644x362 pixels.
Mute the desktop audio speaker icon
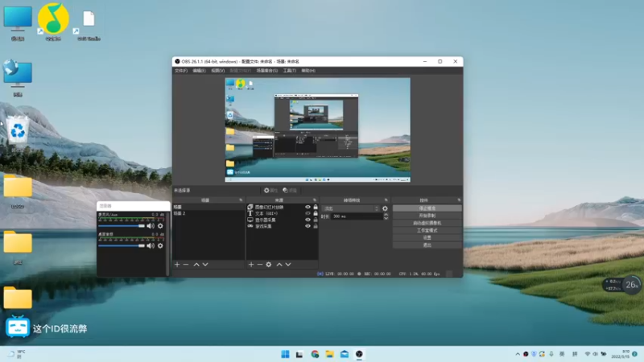pyautogui.click(x=150, y=245)
